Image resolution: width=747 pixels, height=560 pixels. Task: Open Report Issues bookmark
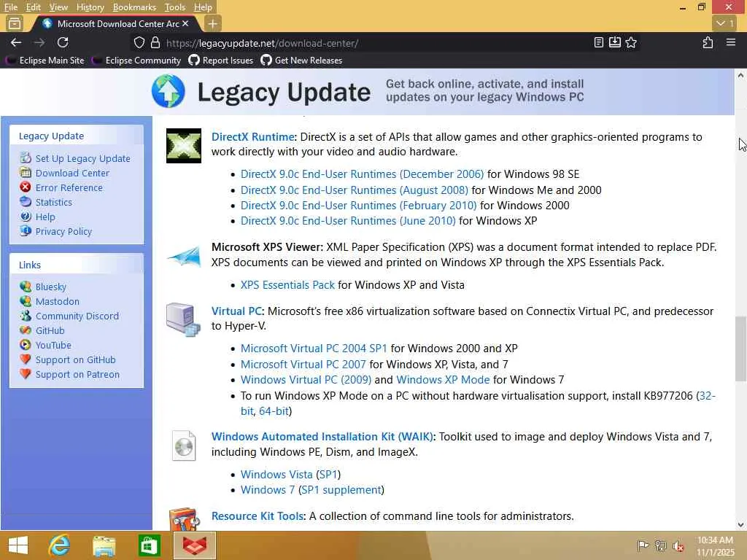pos(221,61)
